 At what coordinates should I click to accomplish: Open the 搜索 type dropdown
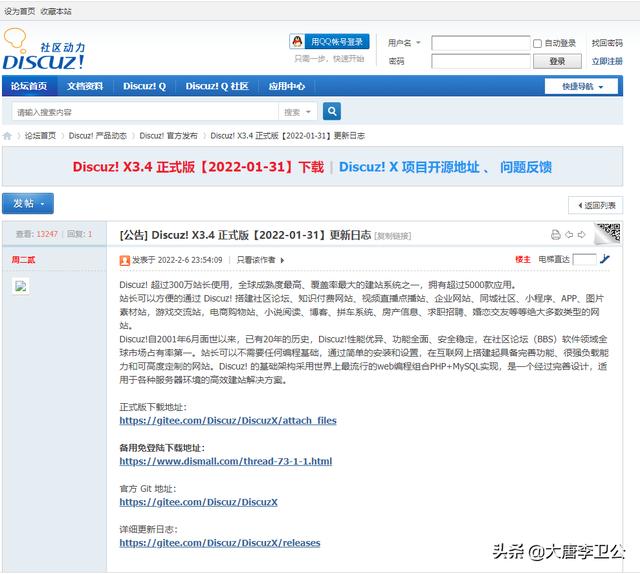[x=298, y=112]
